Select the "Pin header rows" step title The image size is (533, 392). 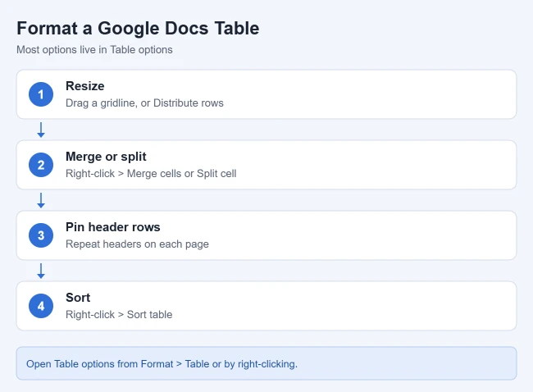click(113, 227)
